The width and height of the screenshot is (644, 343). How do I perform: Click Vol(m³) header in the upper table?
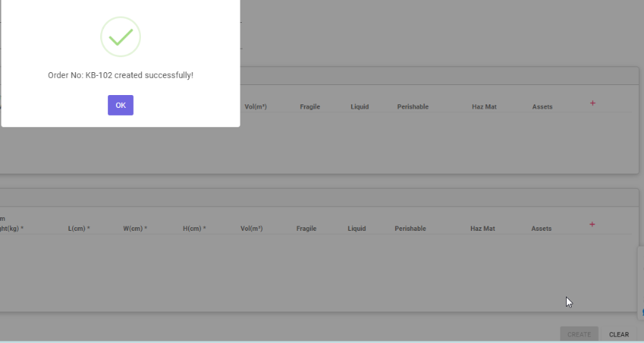point(255,107)
